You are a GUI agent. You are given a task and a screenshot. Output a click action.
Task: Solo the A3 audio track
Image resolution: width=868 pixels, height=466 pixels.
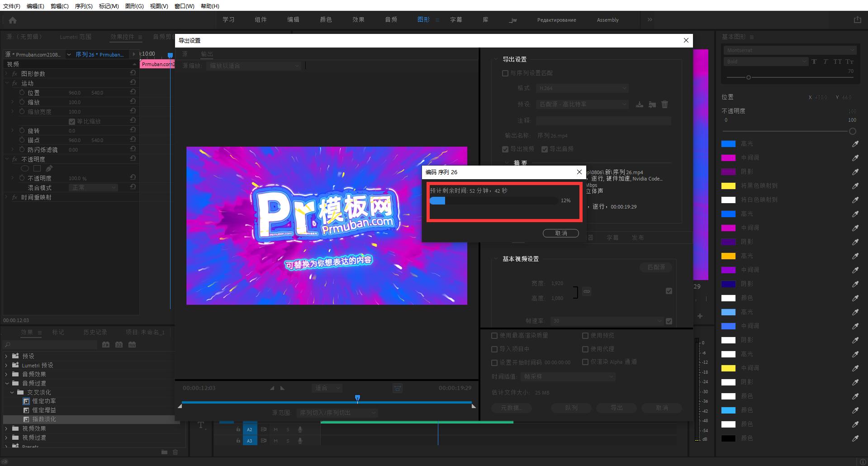click(288, 440)
